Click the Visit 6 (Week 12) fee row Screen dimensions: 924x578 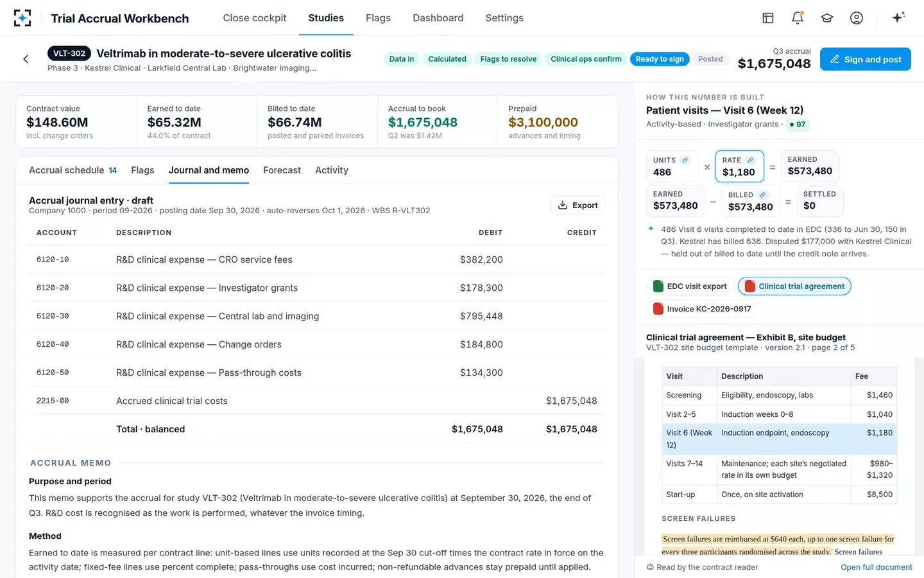(779, 439)
